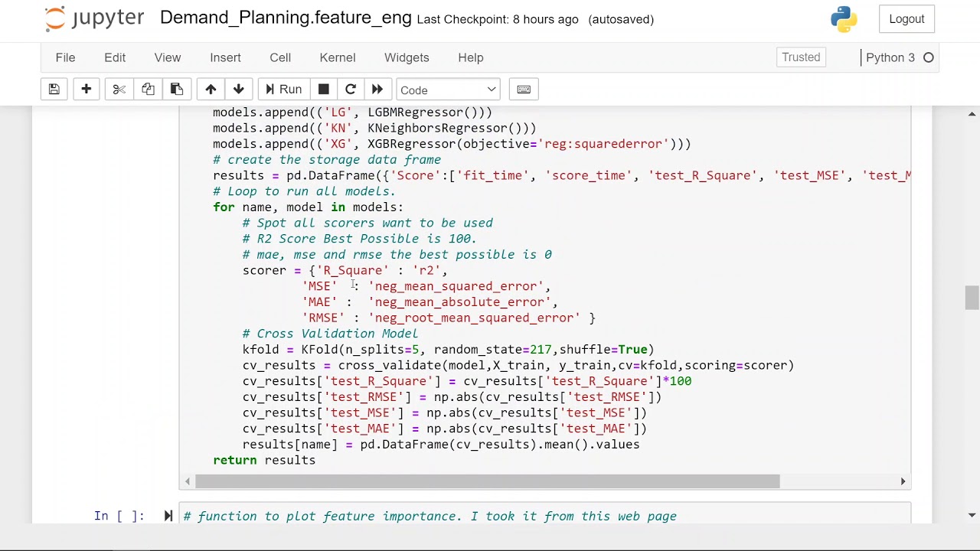Screen dimensions: 980x551
Task: Click the 'for name, model in models:' line
Action: click(x=308, y=207)
